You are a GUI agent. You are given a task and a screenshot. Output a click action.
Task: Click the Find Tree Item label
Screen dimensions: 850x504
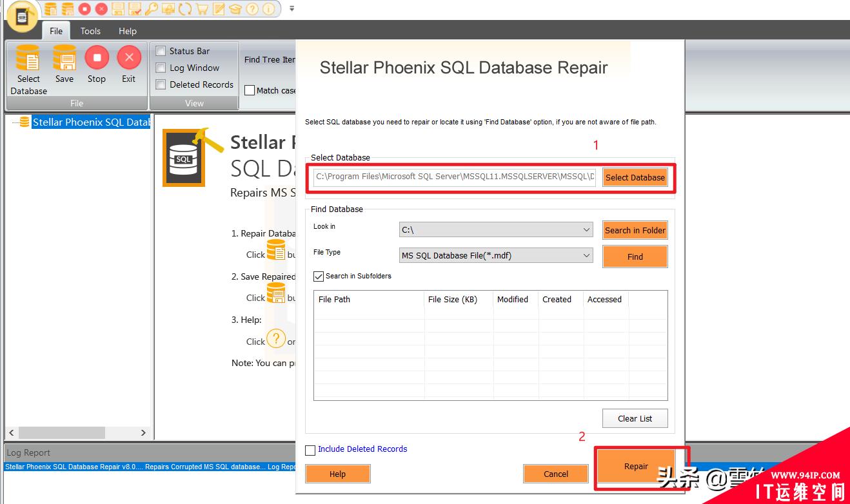(270, 59)
